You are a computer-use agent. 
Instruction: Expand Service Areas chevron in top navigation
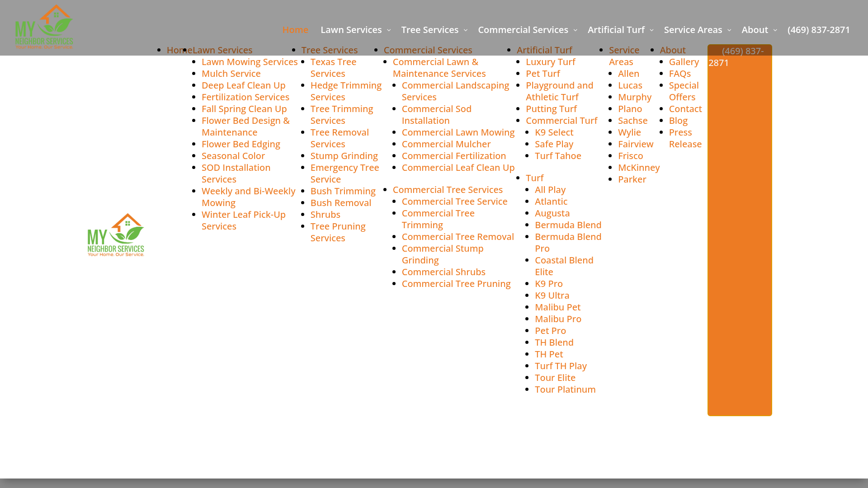tap(729, 30)
